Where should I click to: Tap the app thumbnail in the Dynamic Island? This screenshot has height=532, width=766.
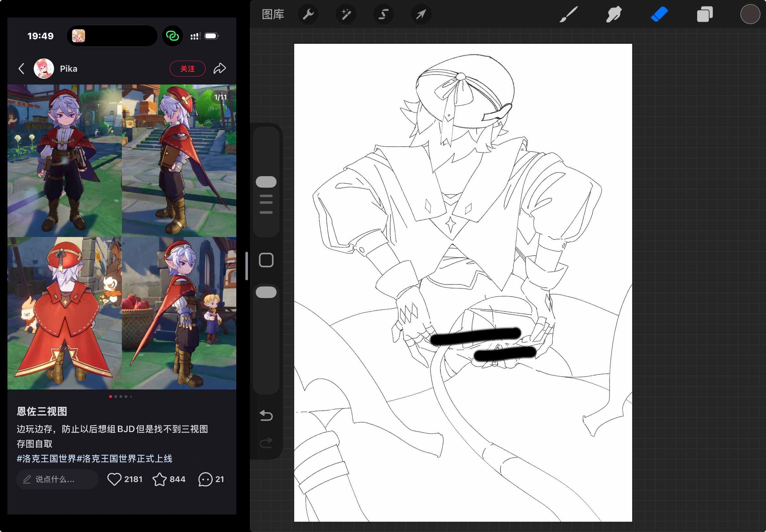click(x=78, y=36)
